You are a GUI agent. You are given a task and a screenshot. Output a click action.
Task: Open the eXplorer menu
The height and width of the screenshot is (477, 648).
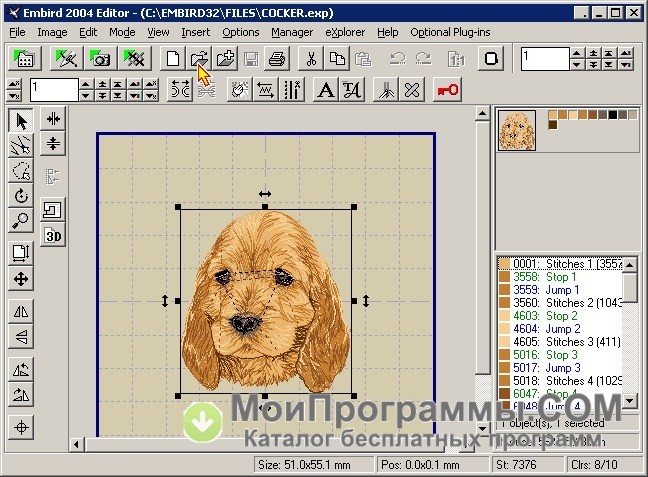tap(345, 32)
